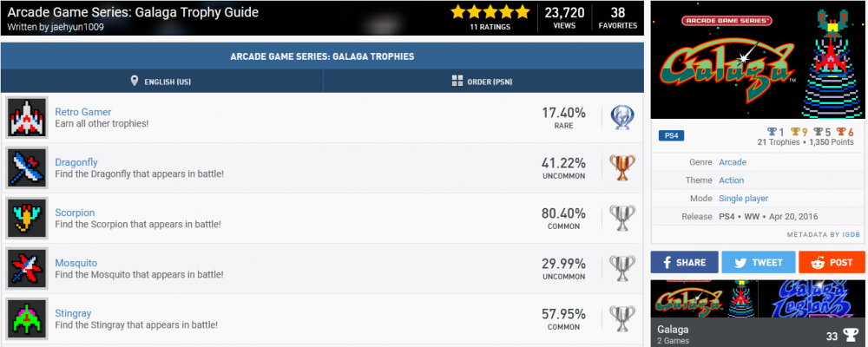Post the guide to Reddit
The height and width of the screenshot is (347, 868).
point(832,262)
